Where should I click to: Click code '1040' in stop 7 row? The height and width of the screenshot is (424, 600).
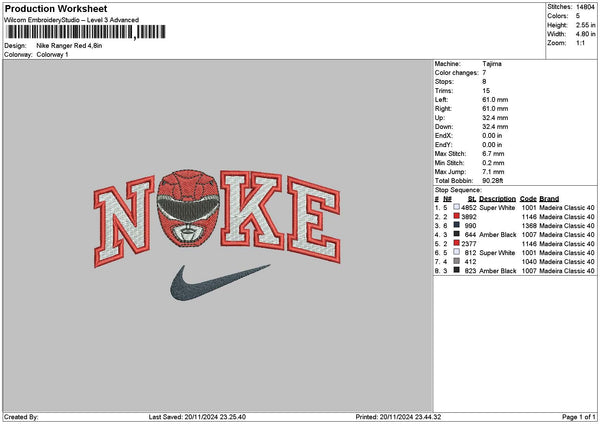coord(529,262)
